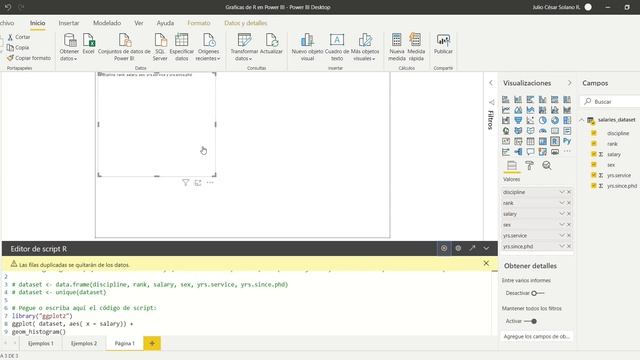Image resolution: width=640 pixels, height=360 pixels.
Task: Open the Ver ribbon tab
Action: tap(139, 23)
